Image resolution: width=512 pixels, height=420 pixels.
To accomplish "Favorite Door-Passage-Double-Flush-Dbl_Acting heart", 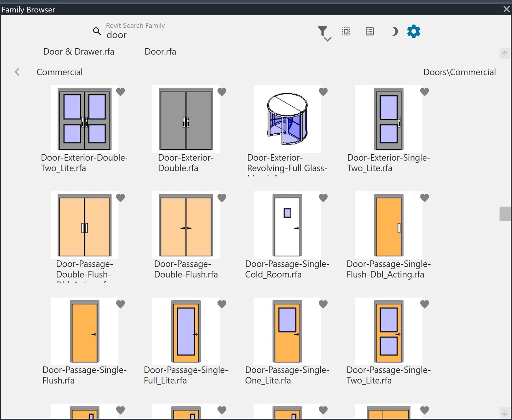I will click(120, 198).
